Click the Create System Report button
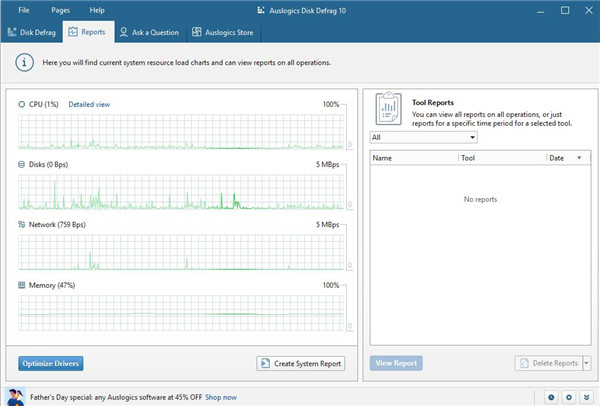This screenshot has width=600, height=406. (x=301, y=363)
